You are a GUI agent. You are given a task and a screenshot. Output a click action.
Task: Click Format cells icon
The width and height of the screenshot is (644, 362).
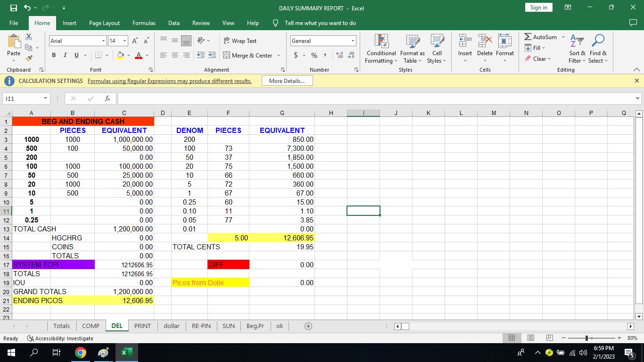coord(504,41)
